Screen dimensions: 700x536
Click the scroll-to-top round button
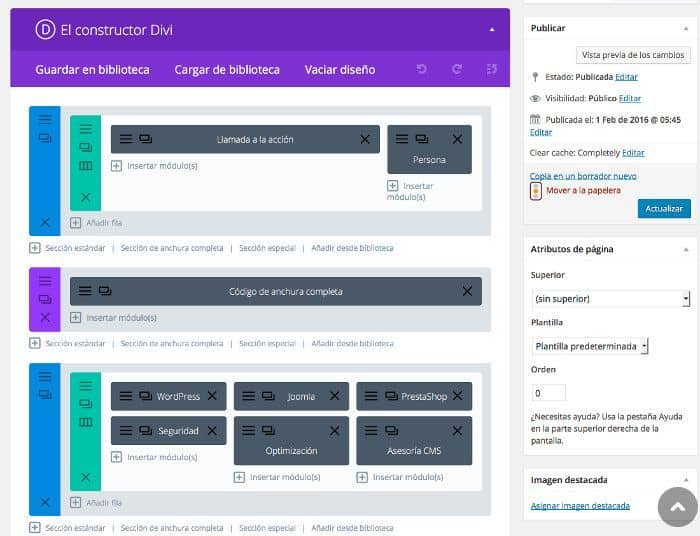pos(678,507)
